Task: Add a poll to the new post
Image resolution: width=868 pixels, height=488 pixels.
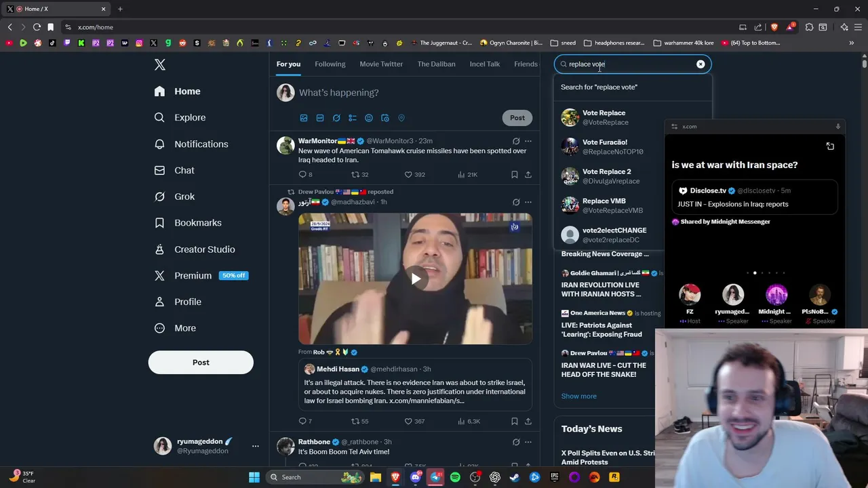Action: click(x=353, y=118)
